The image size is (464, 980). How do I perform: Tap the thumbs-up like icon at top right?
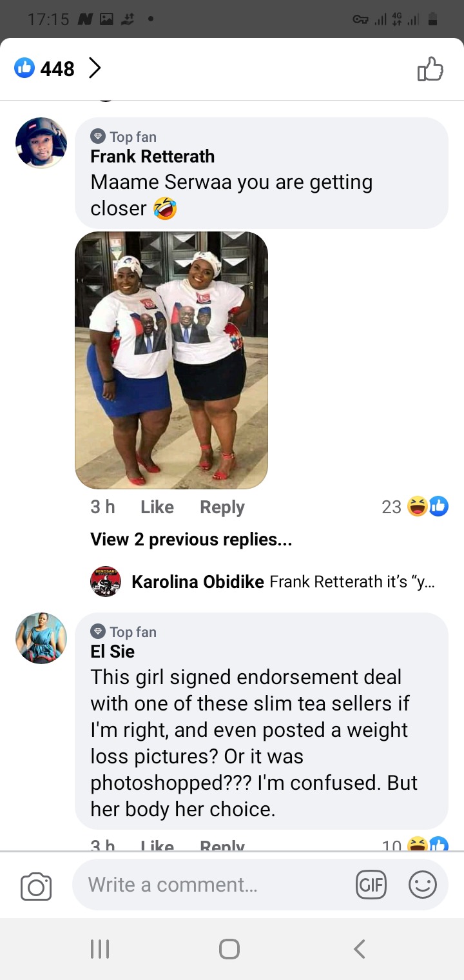tap(430, 68)
